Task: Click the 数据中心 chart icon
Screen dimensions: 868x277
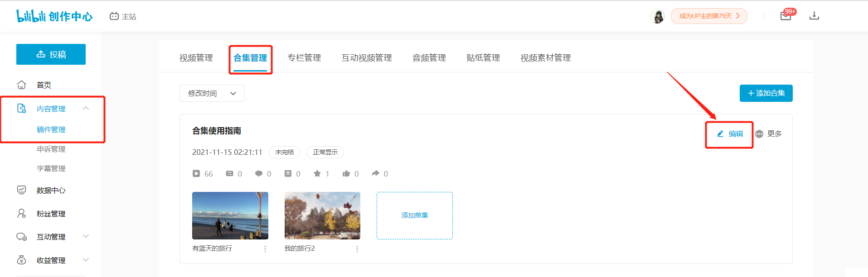Action: (x=21, y=190)
